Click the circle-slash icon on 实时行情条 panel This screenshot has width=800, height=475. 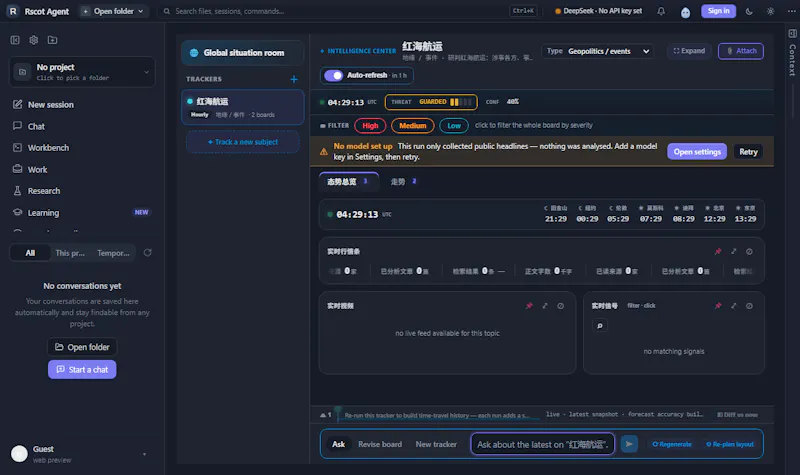(749, 252)
